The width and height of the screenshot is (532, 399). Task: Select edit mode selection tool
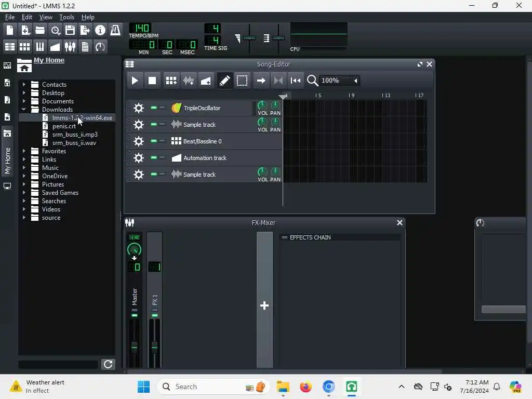[242, 81]
